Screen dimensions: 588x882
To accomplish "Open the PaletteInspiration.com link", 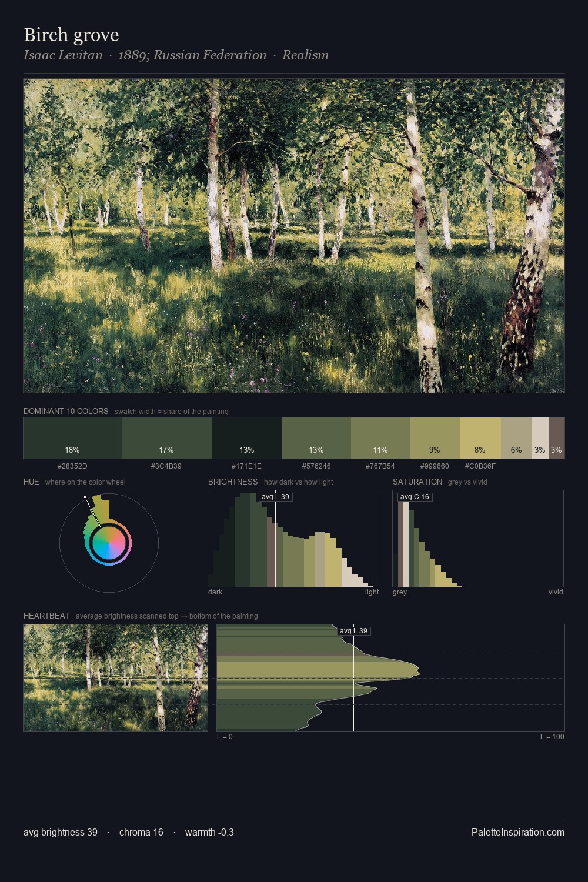I will (518, 832).
